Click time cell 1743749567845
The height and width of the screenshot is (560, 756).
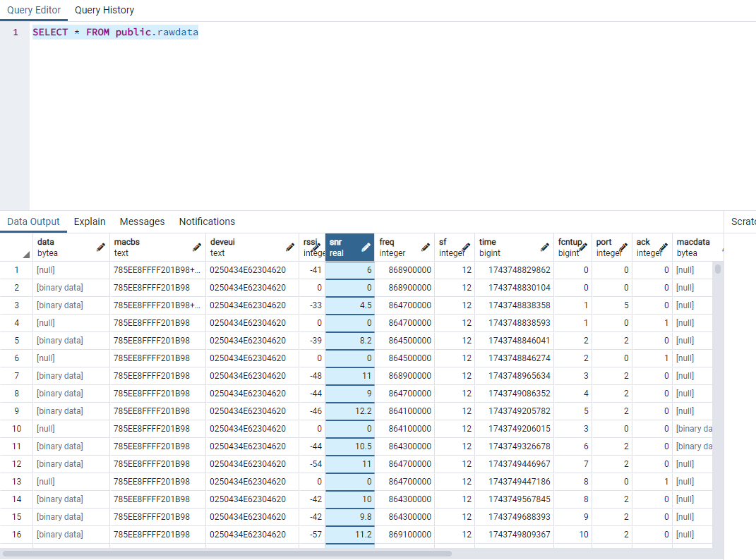[x=514, y=499]
